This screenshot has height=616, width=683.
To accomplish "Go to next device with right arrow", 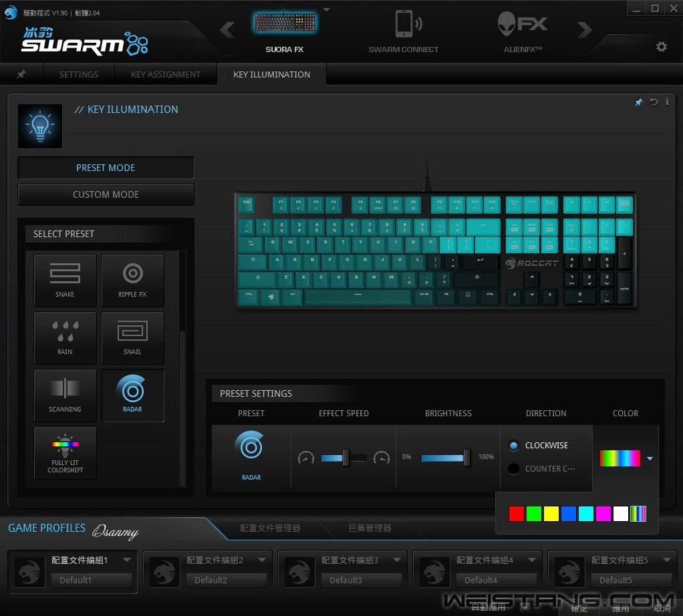I will pyautogui.click(x=585, y=29).
